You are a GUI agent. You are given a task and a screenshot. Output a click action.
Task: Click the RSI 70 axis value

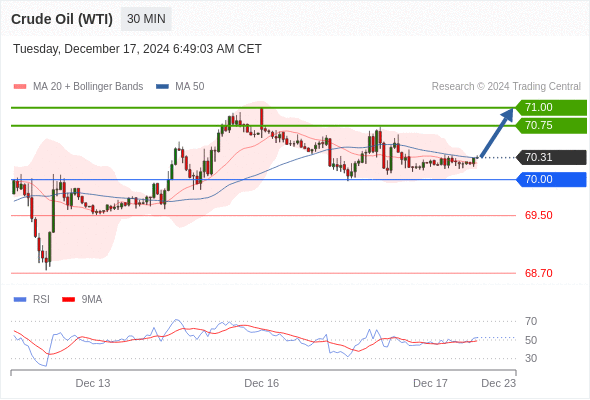[531, 321]
